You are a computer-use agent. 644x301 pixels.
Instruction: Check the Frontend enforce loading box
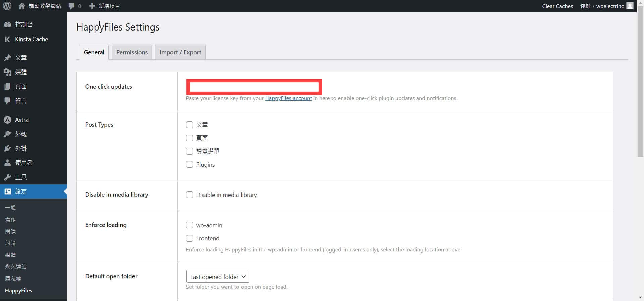190,238
